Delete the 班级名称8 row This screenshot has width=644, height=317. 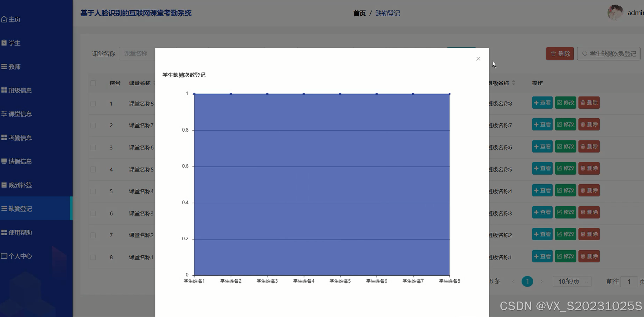(589, 103)
